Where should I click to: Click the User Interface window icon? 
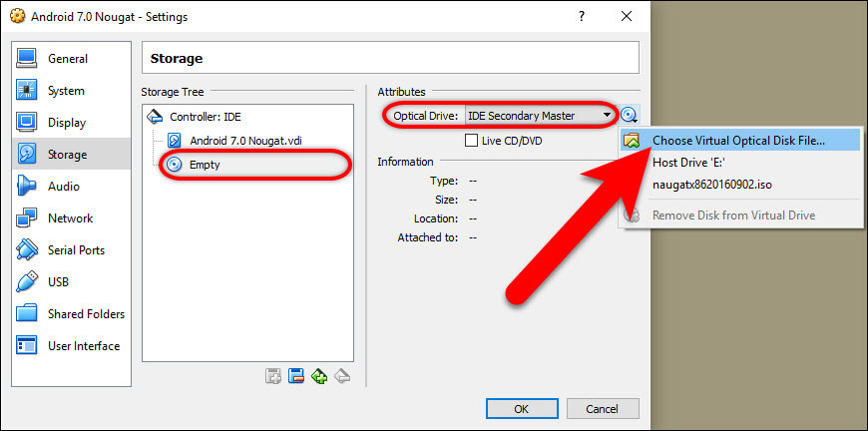point(27,346)
